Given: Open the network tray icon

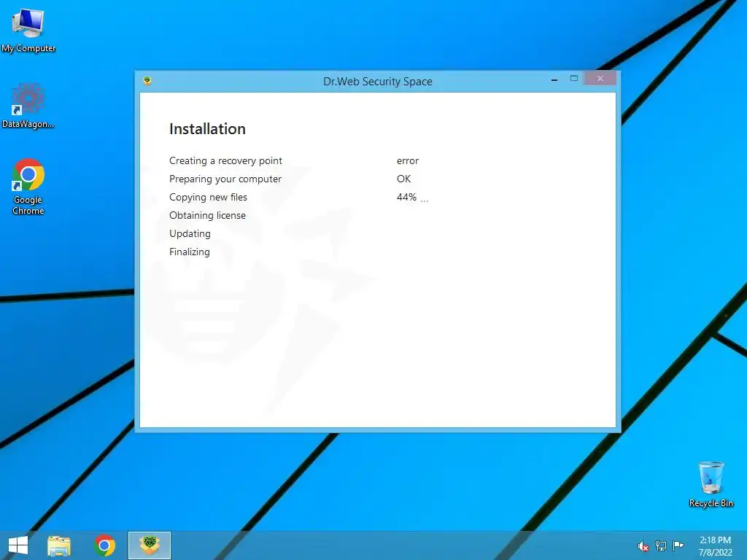Looking at the screenshot, I should coord(661,546).
